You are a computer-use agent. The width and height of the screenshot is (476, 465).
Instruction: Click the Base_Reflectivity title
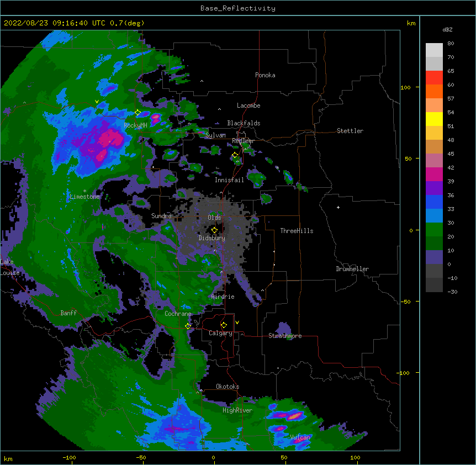click(238, 8)
